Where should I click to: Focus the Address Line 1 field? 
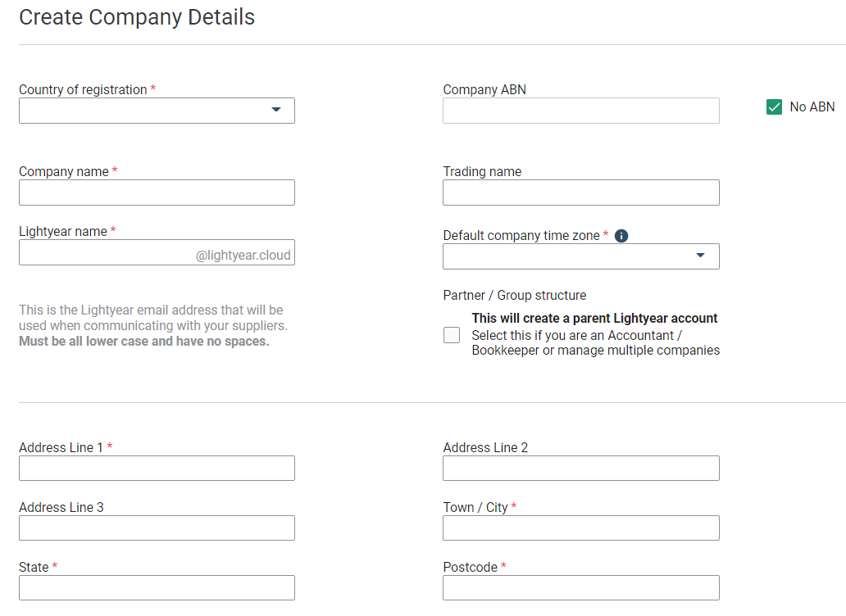click(x=157, y=468)
